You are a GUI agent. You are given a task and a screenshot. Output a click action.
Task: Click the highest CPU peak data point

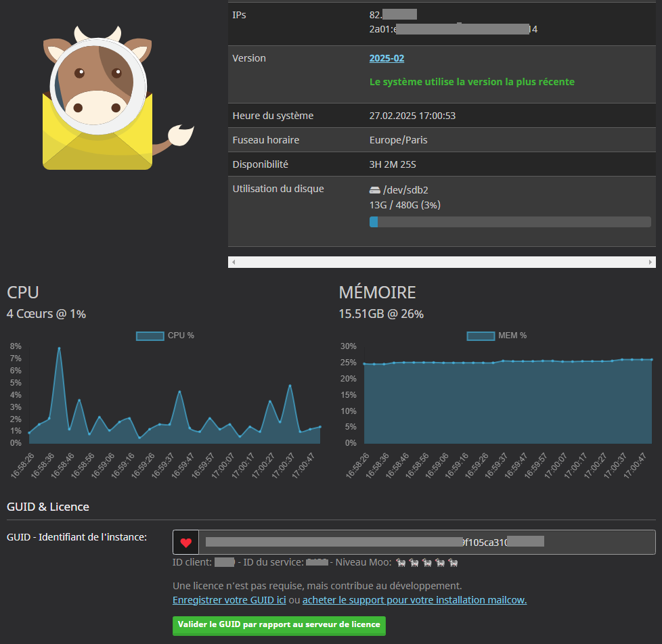pyautogui.click(x=60, y=348)
